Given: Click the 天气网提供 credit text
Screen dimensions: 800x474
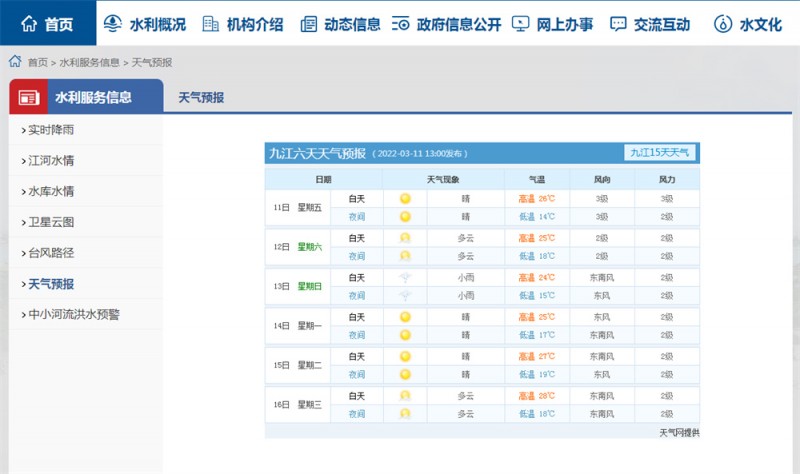Looking at the screenshot, I should [679, 433].
